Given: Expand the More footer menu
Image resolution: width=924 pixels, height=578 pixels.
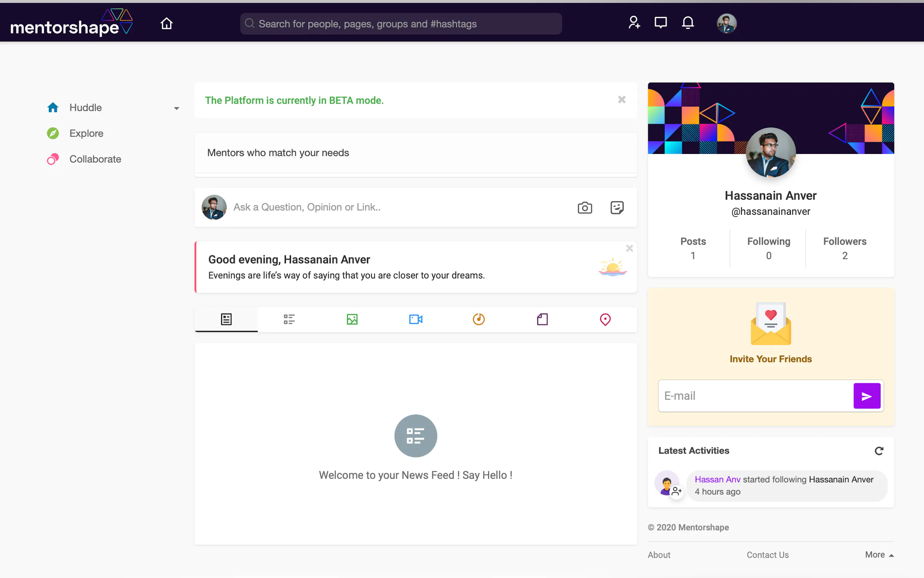Looking at the screenshot, I should click(879, 555).
